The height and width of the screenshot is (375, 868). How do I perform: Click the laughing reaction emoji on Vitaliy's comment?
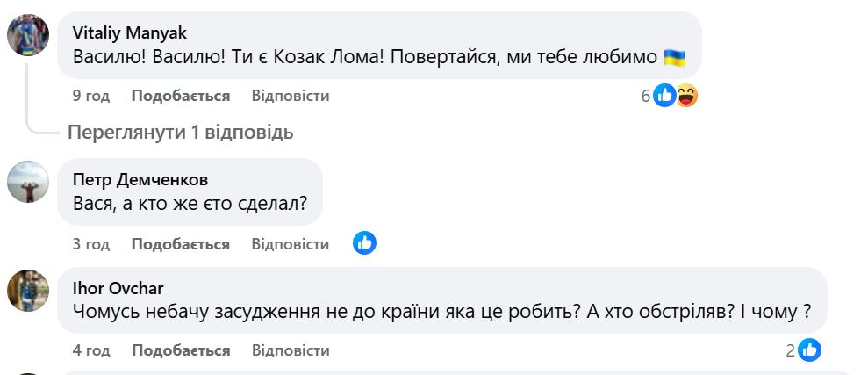(x=686, y=96)
